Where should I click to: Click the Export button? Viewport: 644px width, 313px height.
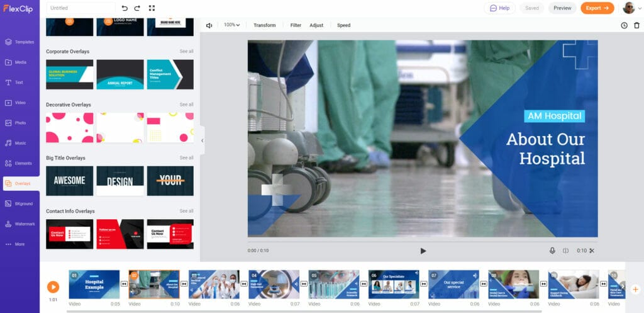tap(597, 8)
